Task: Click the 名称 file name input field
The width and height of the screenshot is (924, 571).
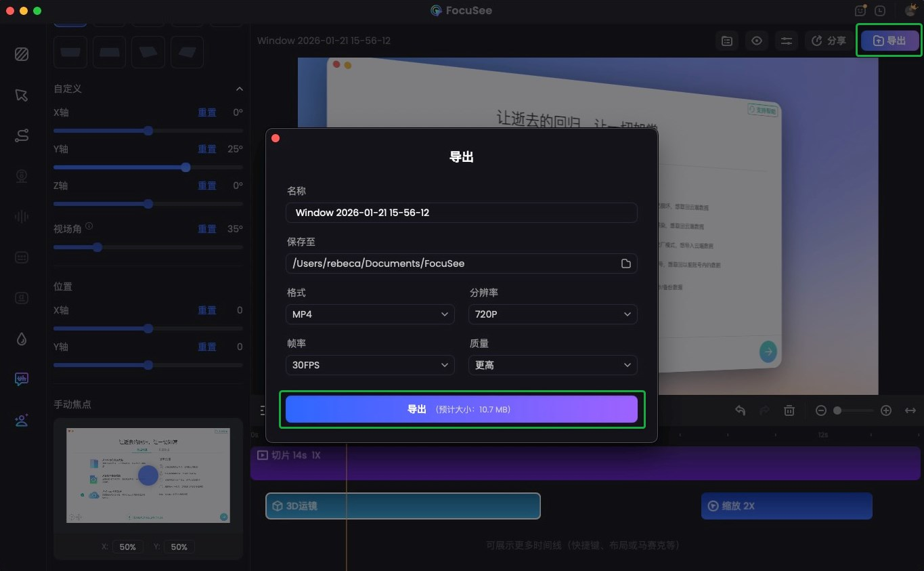Action: pyautogui.click(x=462, y=213)
